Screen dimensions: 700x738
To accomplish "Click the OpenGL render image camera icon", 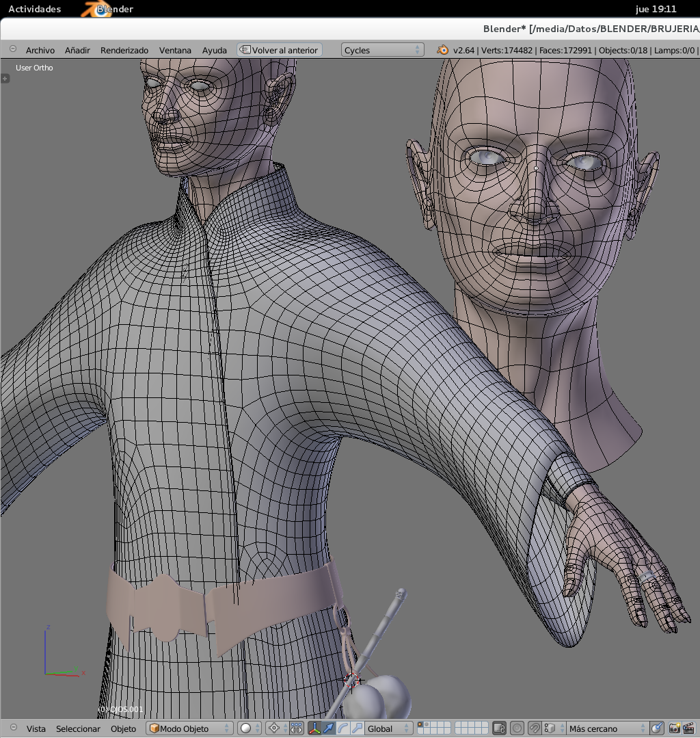I will pyautogui.click(x=675, y=728).
